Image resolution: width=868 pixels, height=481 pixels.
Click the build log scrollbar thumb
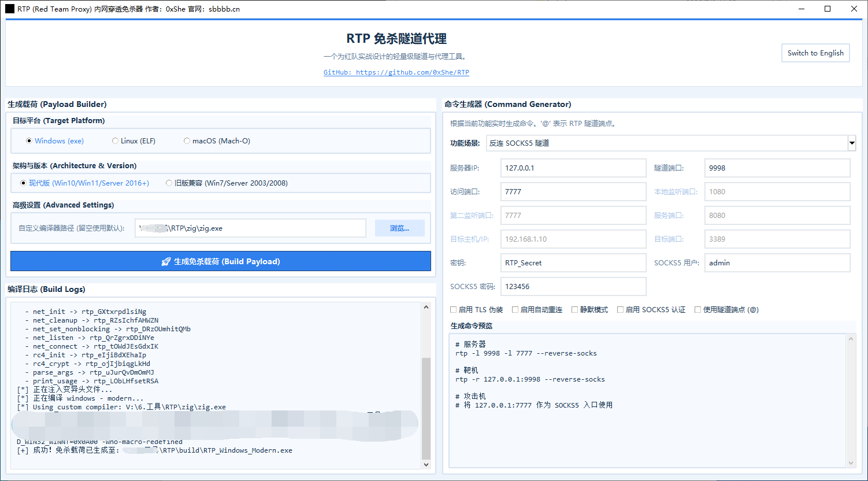pyautogui.click(x=426, y=408)
